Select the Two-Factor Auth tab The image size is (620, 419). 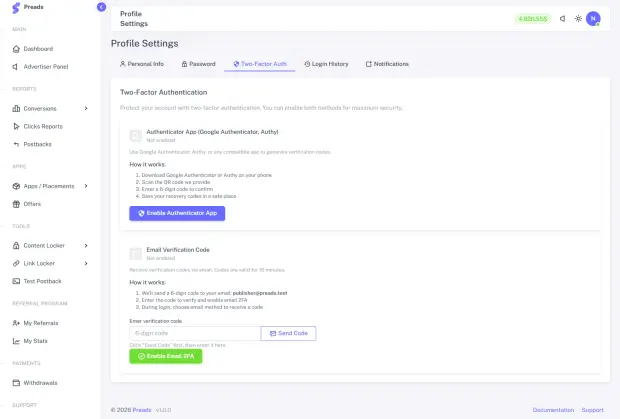point(260,64)
